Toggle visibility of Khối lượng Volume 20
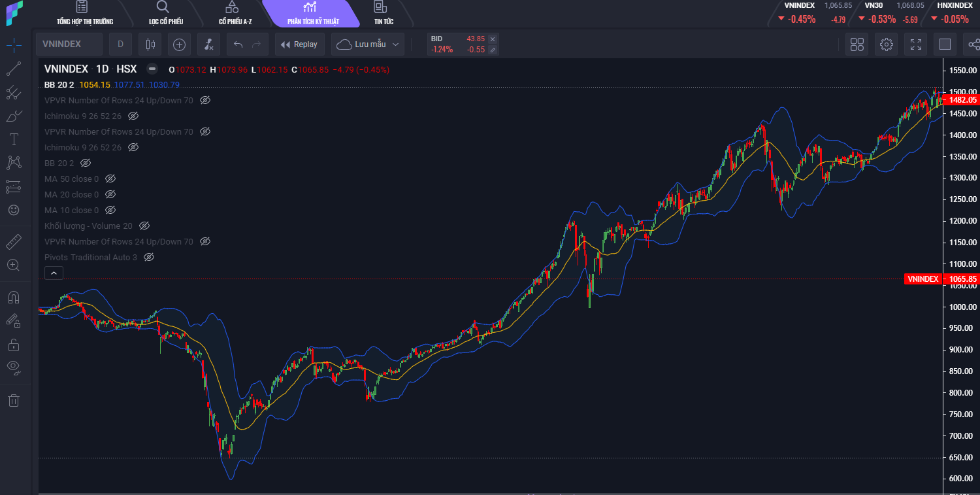 point(144,226)
